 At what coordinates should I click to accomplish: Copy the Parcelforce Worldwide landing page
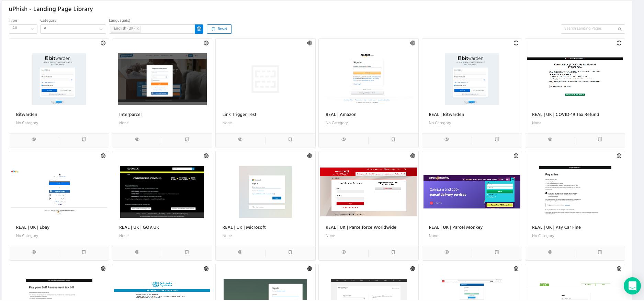[x=393, y=252]
